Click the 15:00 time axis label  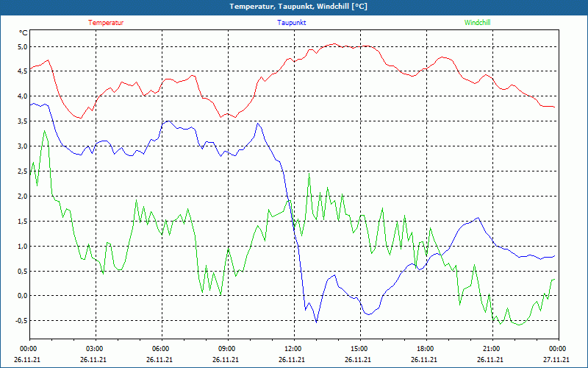point(359,349)
